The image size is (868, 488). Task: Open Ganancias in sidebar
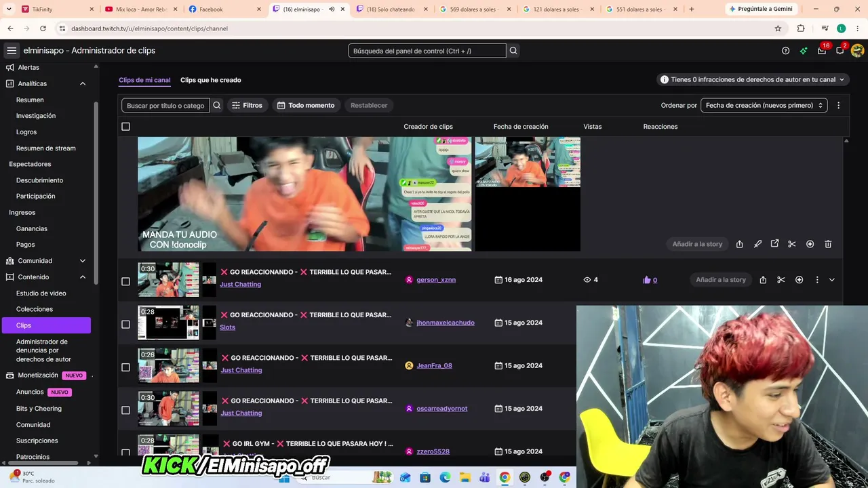click(32, 228)
